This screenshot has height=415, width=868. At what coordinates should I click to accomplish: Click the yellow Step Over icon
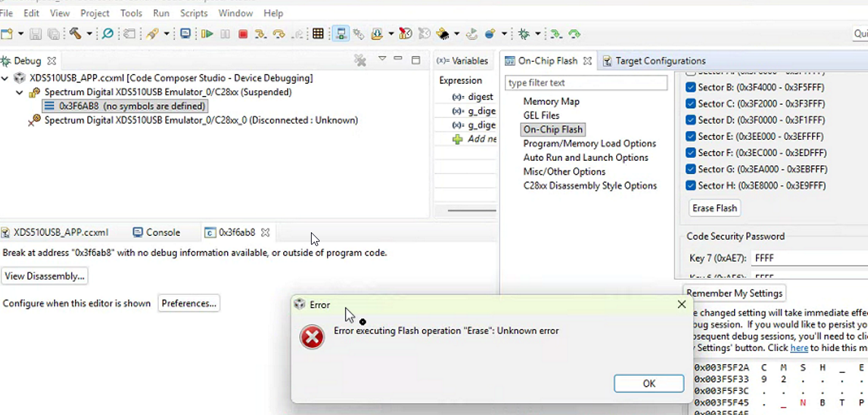(279, 34)
